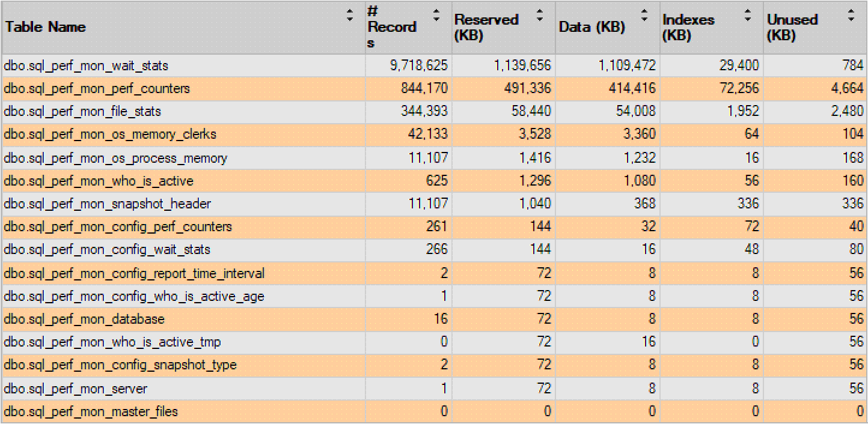
Task: Select the Reserved (KB) header text
Action: 486,28
